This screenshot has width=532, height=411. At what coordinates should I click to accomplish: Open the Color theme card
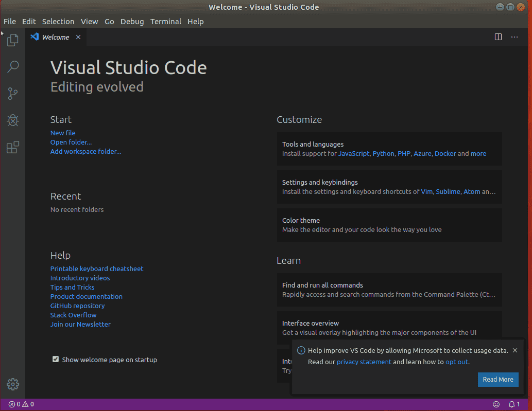pyautogui.click(x=389, y=225)
